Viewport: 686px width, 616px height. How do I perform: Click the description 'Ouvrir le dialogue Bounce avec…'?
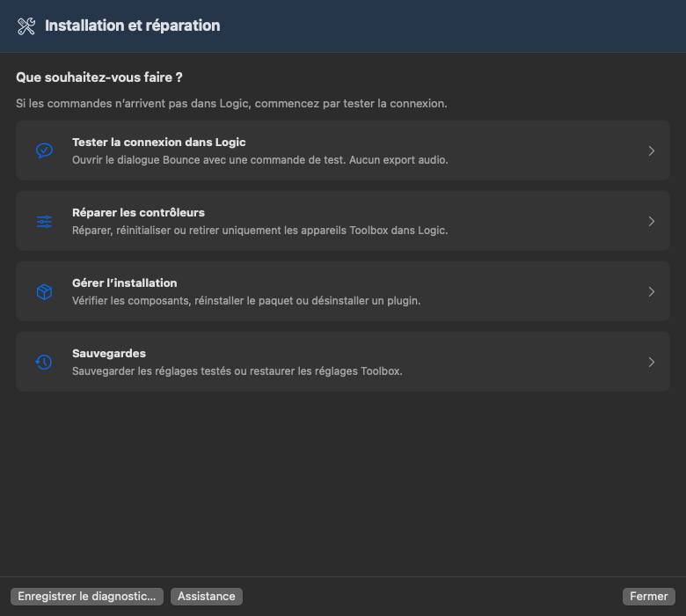[259, 160]
